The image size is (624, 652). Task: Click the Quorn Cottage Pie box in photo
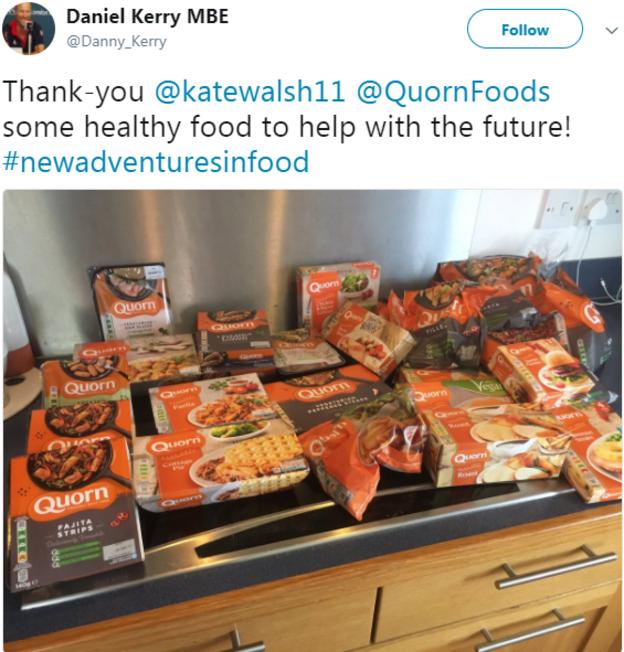coord(222,466)
